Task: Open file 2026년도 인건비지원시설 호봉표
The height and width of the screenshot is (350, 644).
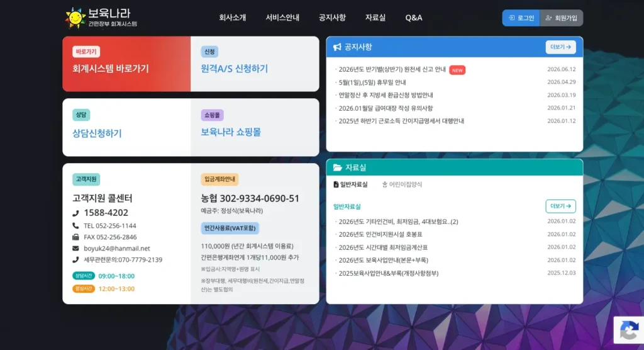Action: click(x=380, y=234)
